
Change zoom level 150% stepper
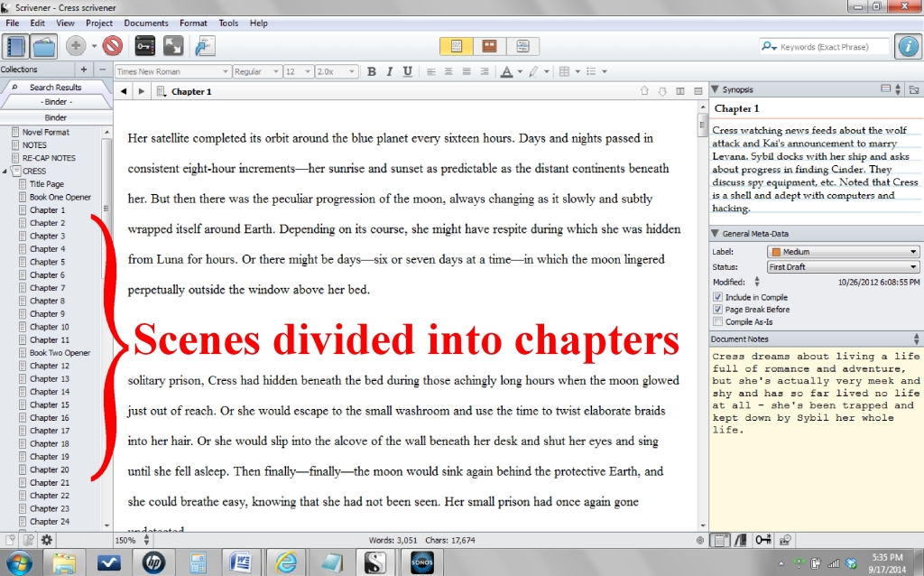tap(147, 540)
